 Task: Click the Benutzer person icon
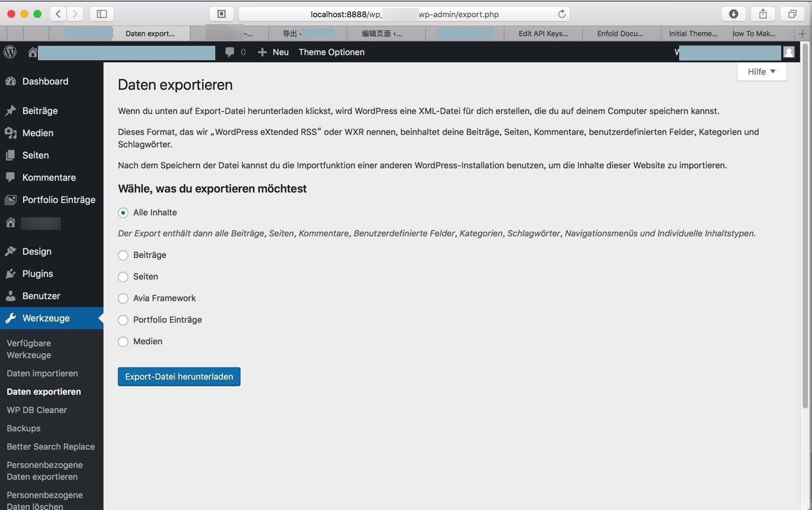pos(10,296)
